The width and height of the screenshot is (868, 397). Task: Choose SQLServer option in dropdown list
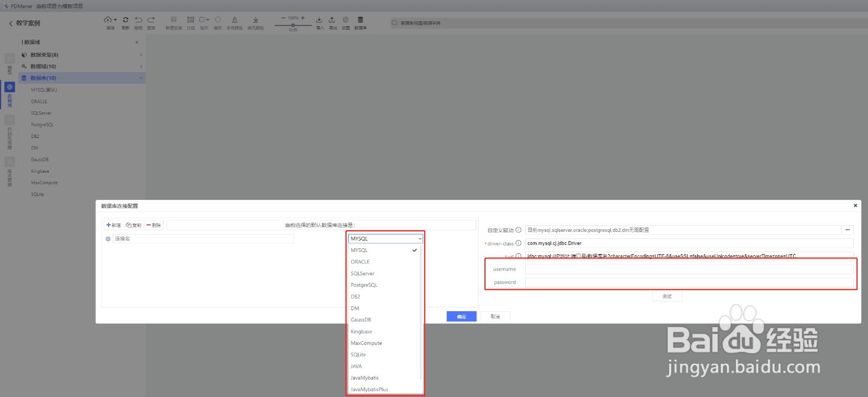[384, 273]
